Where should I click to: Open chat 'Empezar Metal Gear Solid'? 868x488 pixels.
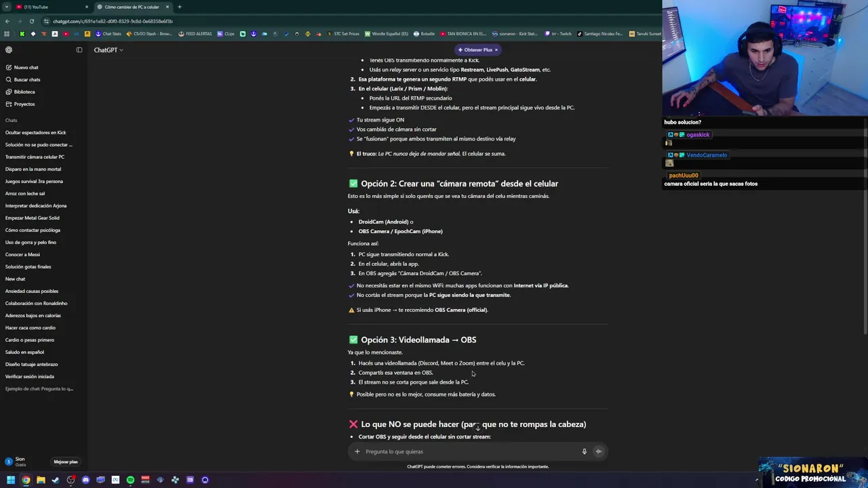click(32, 218)
